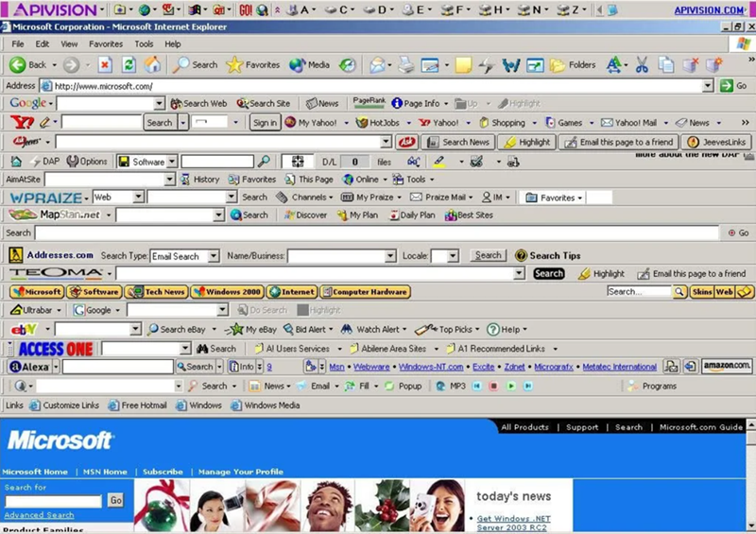This screenshot has width=756, height=534.
Task: Open the Address bar dropdown arrow
Action: [x=707, y=86]
